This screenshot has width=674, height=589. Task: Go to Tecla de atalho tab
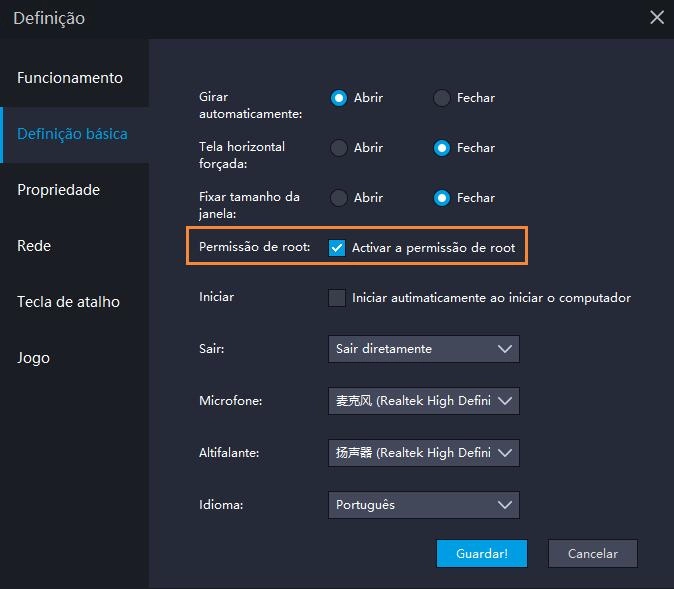pos(74,302)
